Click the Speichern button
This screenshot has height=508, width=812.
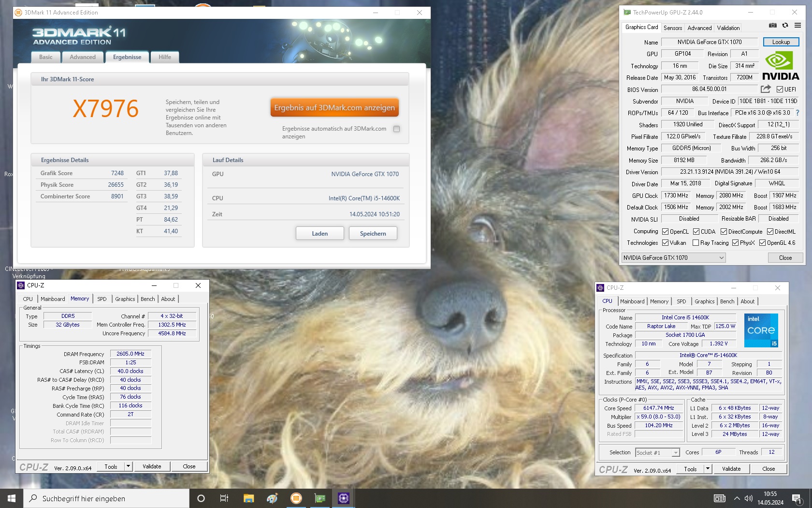click(373, 233)
